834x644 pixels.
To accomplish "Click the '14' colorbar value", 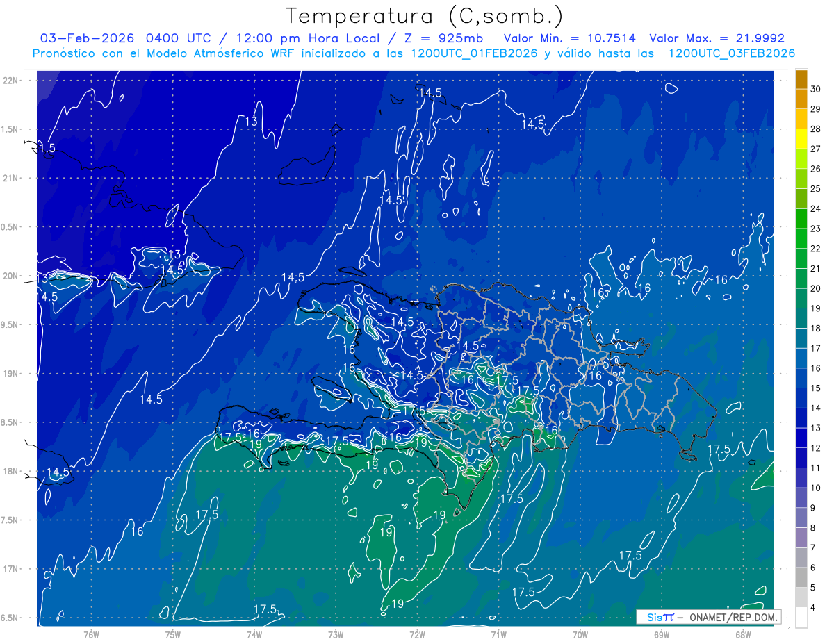I will tap(816, 408).
